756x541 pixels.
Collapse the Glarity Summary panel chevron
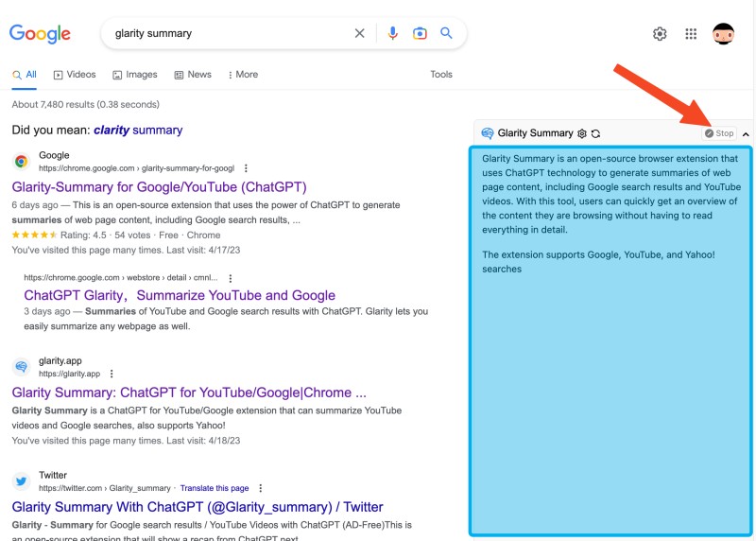tap(746, 134)
